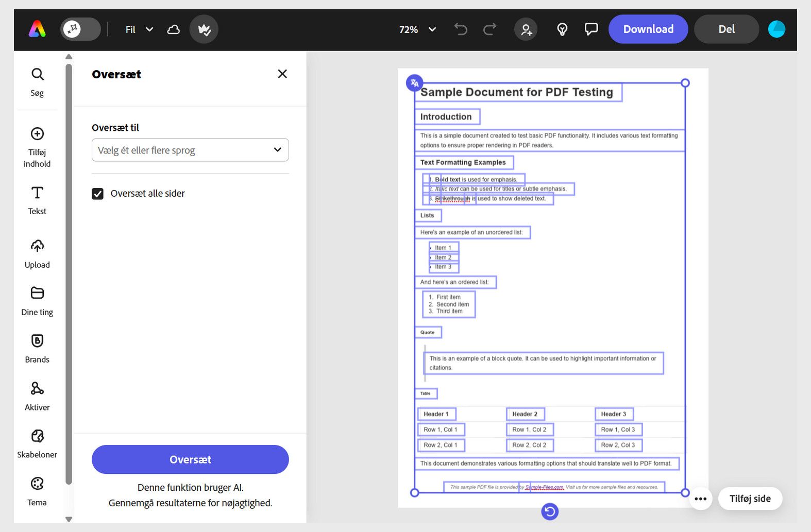Open the comments speech bubble
The image size is (811, 532).
point(591,29)
